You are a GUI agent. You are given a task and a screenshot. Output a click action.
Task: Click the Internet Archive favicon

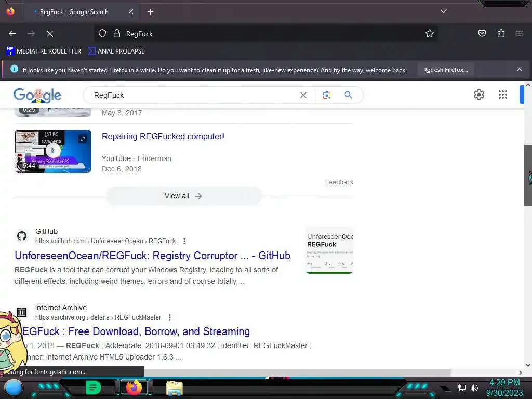point(22,312)
